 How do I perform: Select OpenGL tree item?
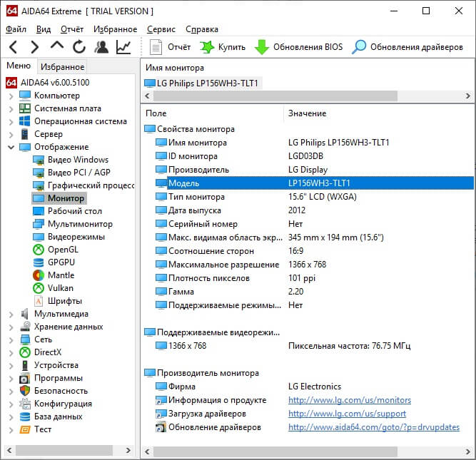point(56,250)
